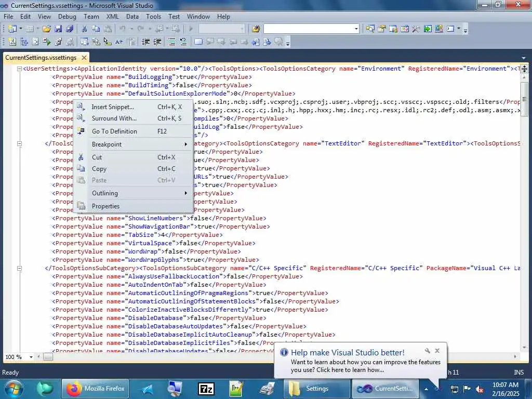Click the "TabSize" property line in editor
Viewport: 532px width, 399px height.
(x=137, y=235)
